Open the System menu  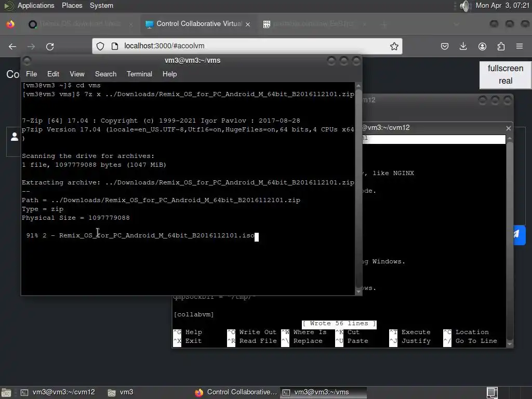point(101,6)
